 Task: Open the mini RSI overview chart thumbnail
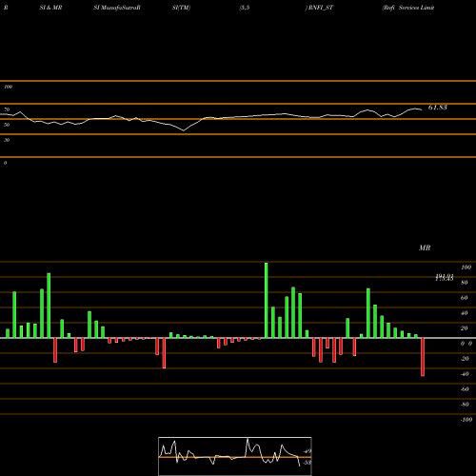click(235, 456)
